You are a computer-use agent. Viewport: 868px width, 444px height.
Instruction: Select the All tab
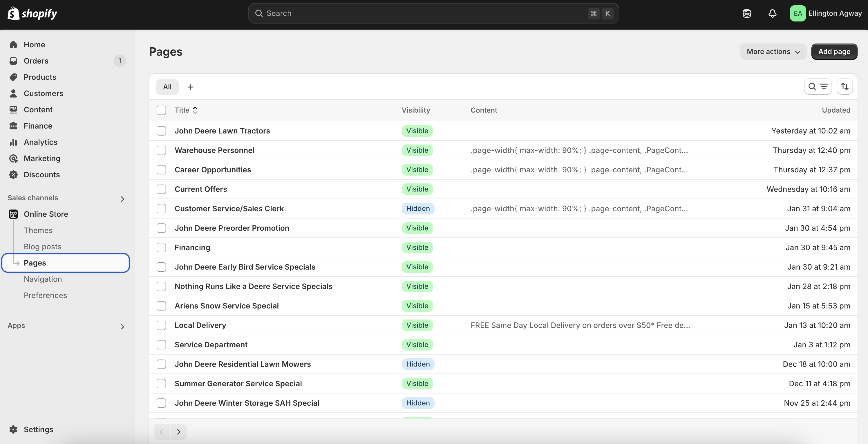coord(167,87)
